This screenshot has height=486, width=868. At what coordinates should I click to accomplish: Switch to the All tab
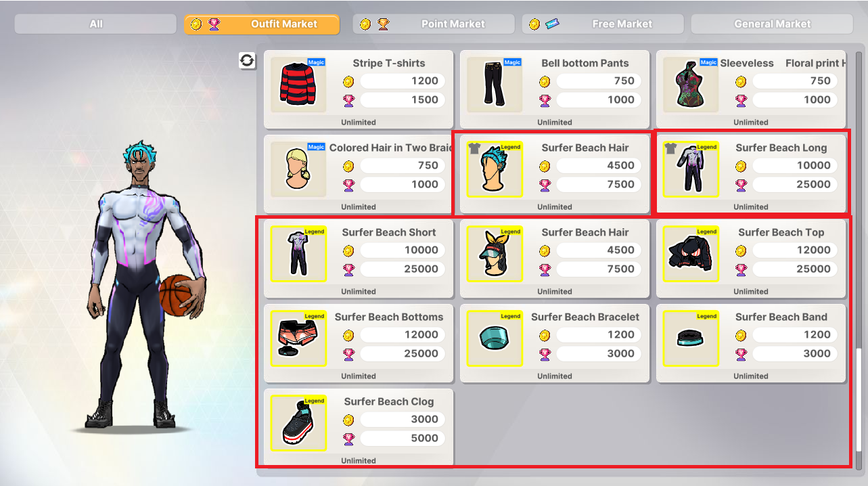point(95,24)
